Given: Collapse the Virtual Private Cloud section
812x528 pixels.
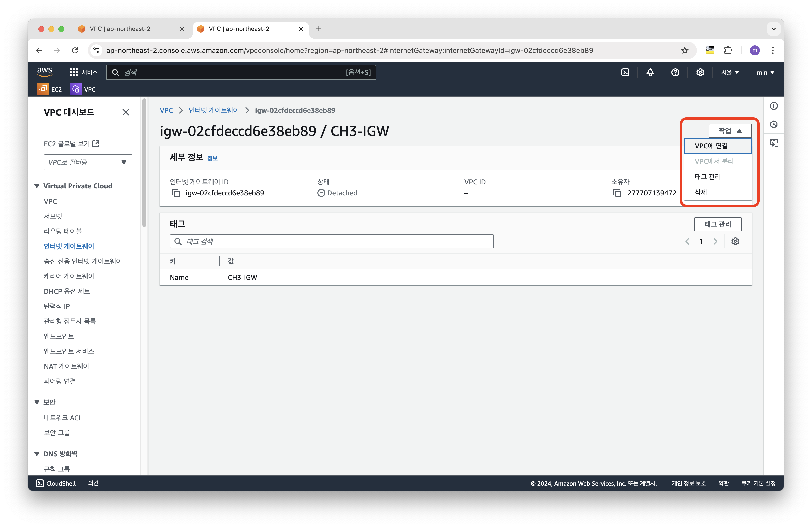Looking at the screenshot, I should tap(37, 186).
